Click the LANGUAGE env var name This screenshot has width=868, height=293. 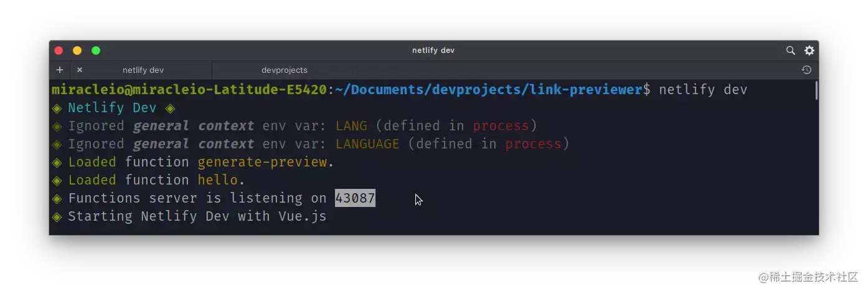[x=367, y=144]
